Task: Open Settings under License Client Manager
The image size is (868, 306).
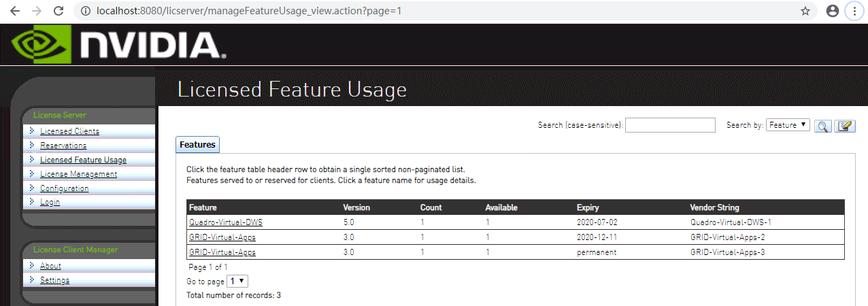Action: click(x=54, y=280)
